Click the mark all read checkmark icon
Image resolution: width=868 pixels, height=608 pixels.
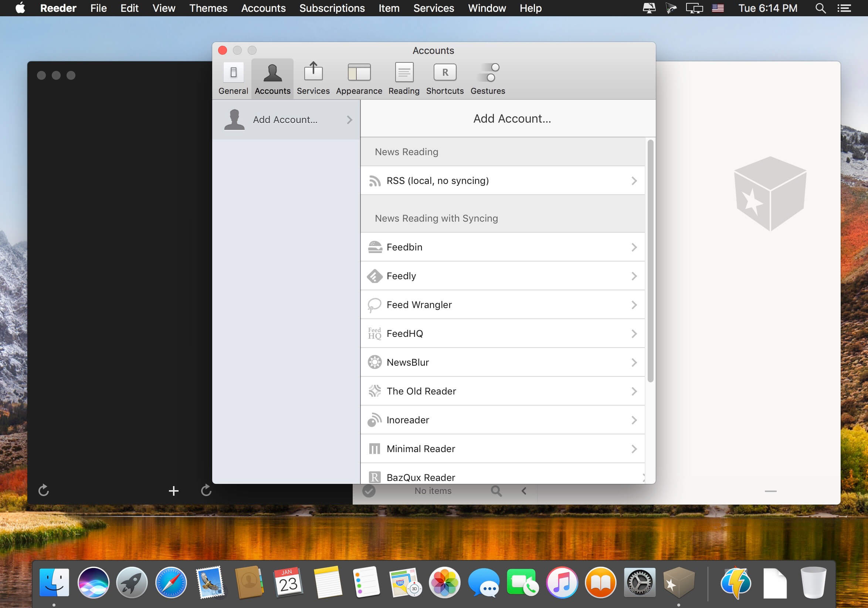pyautogui.click(x=369, y=491)
